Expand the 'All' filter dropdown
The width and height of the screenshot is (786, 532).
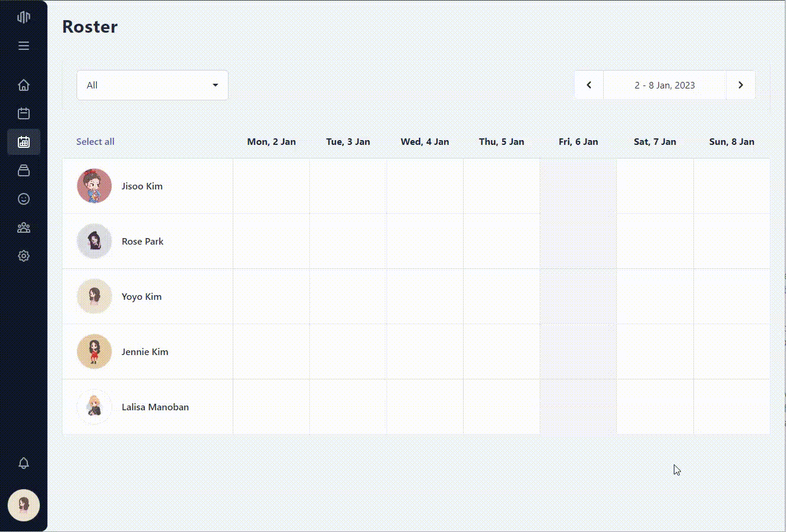coord(153,85)
